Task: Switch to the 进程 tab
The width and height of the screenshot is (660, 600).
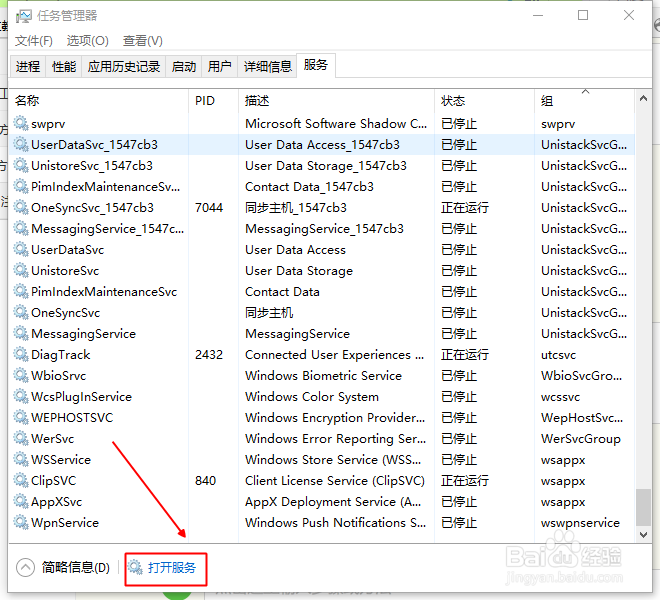Action: pyautogui.click(x=28, y=67)
